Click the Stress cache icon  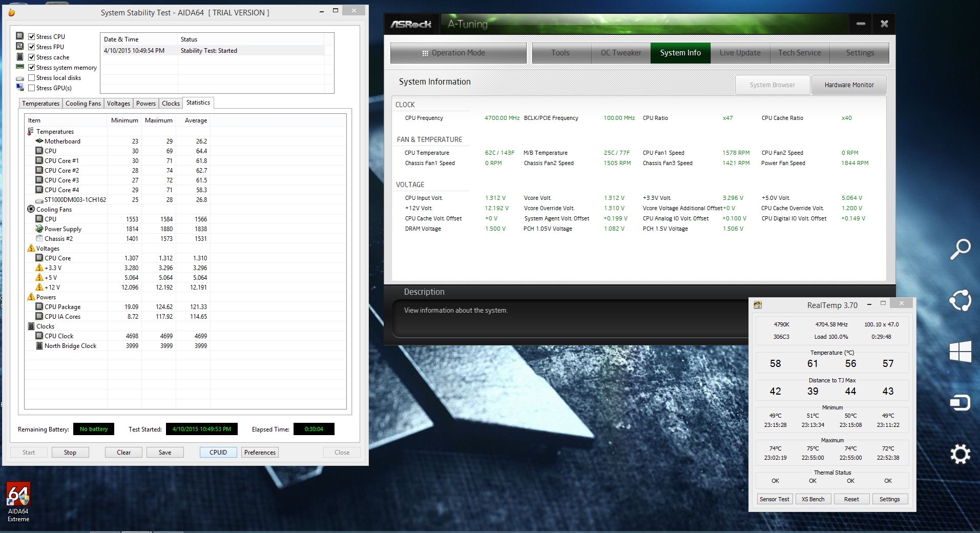(x=20, y=57)
